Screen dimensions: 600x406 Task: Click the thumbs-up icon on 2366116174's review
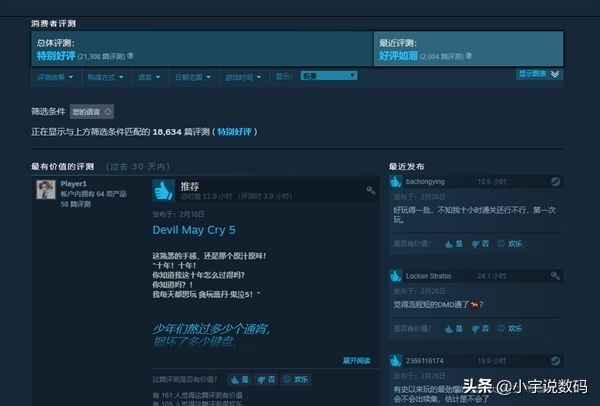pyautogui.click(x=396, y=361)
